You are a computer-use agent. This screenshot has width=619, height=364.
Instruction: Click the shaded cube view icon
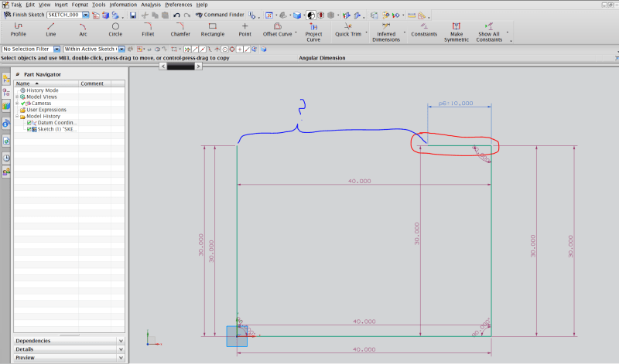(x=297, y=15)
